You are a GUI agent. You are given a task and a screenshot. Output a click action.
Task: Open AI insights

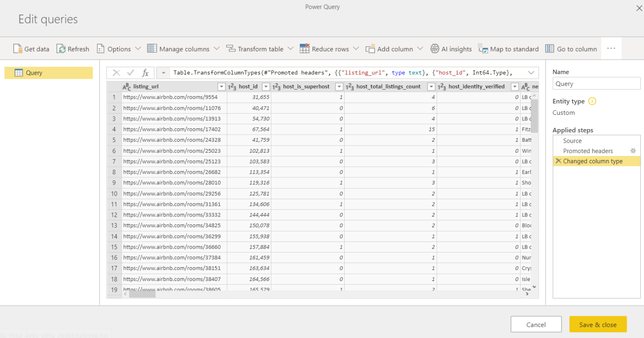434,49
